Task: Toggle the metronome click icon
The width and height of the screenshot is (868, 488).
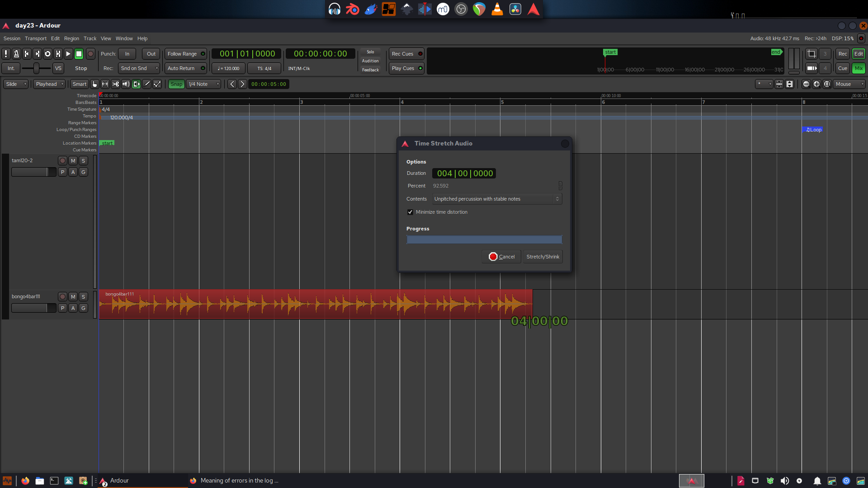Action: (16, 54)
